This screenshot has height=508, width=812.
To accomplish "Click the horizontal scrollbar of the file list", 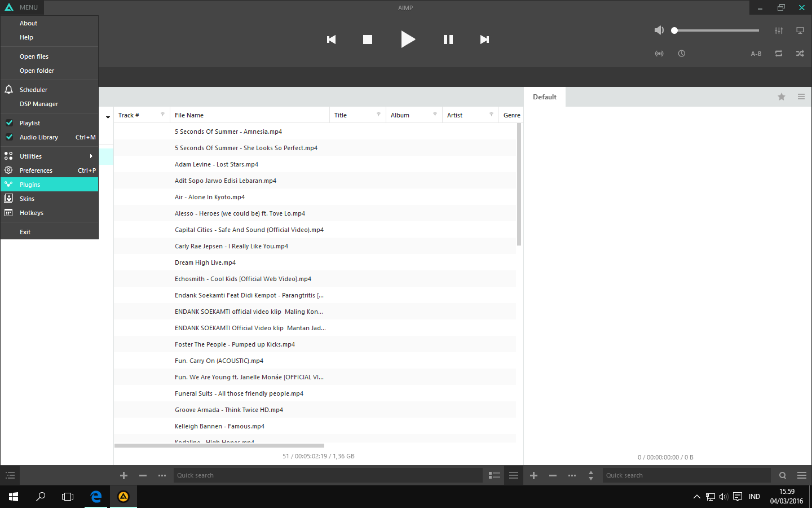I will [x=219, y=445].
